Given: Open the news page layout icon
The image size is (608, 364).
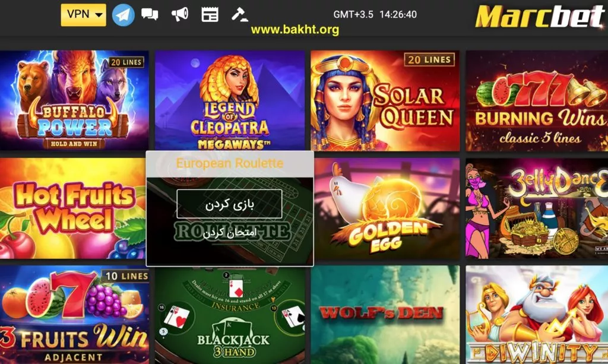Looking at the screenshot, I should point(210,15).
